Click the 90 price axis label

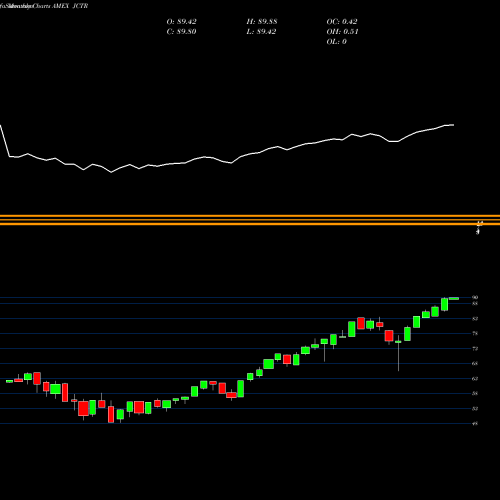475,297
